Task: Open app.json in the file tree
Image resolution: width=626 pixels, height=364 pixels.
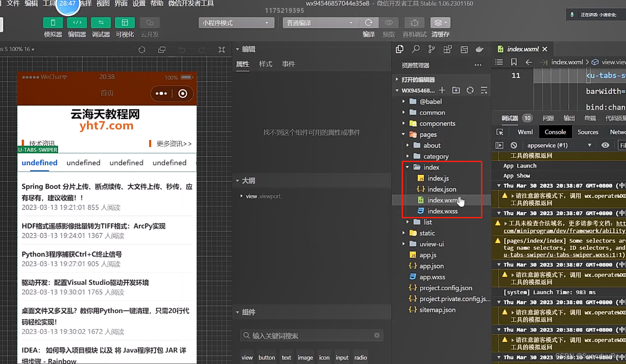Action: click(x=431, y=266)
